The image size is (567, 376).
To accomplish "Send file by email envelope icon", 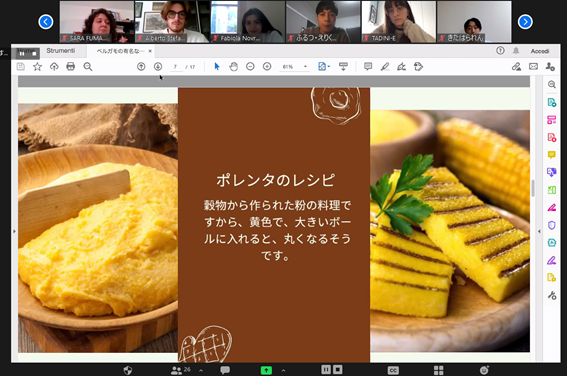I will (x=533, y=67).
